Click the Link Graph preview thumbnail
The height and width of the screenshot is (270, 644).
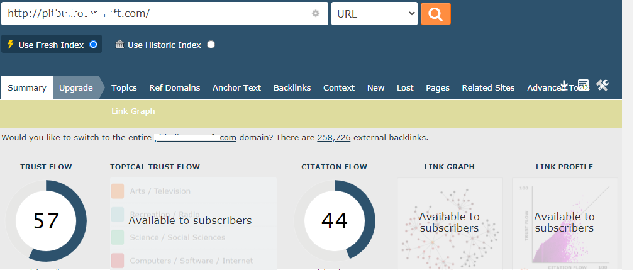(450, 223)
